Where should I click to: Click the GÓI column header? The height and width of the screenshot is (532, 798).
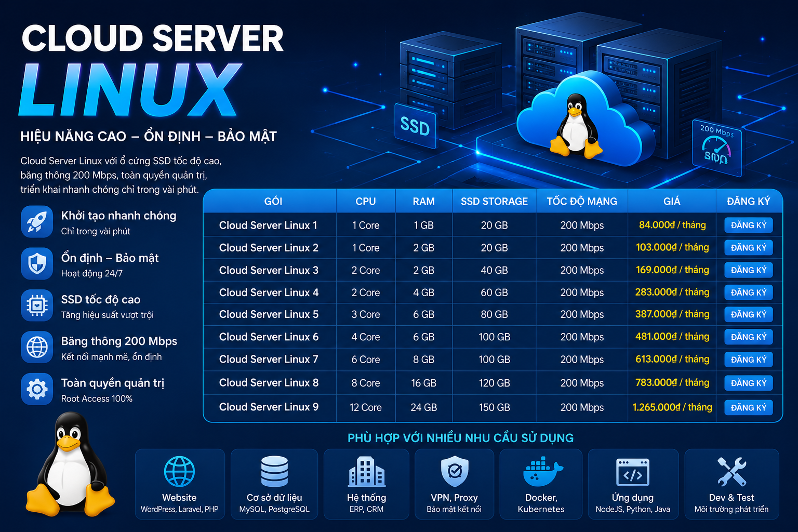click(x=273, y=201)
